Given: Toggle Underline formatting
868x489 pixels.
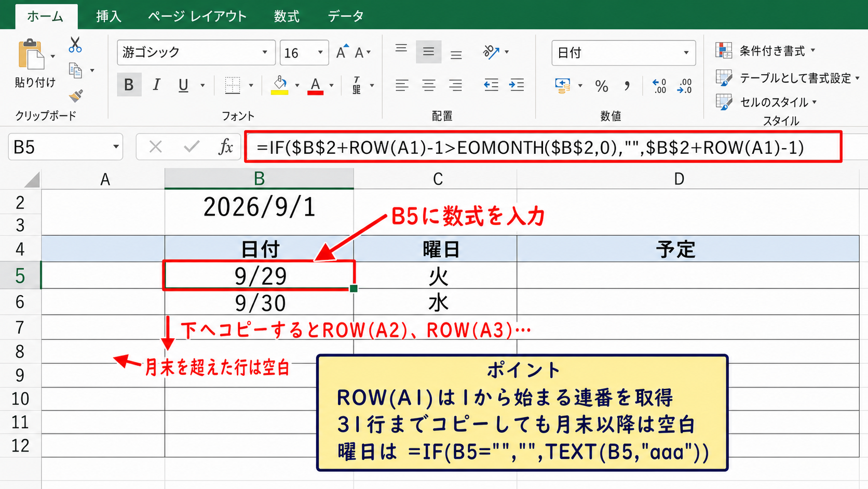Looking at the screenshot, I should point(183,85).
